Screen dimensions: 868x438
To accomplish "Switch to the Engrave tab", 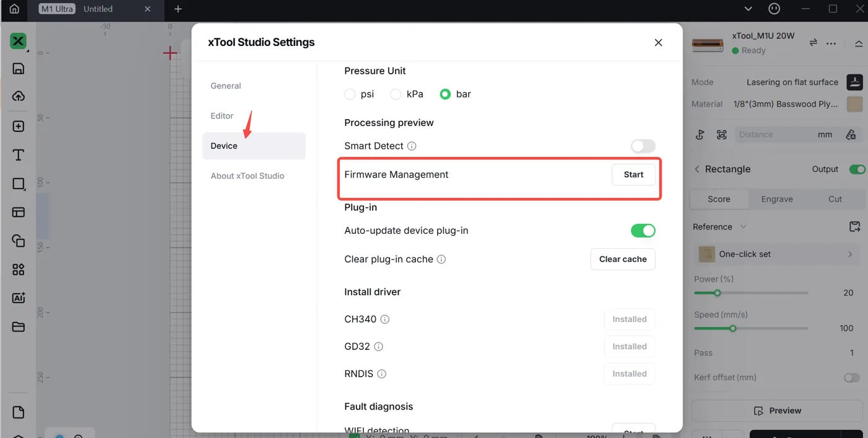I will 777,199.
